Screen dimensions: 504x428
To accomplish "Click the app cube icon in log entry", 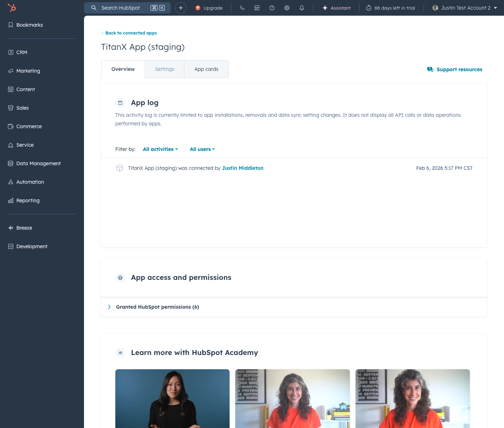I will tap(120, 168).
